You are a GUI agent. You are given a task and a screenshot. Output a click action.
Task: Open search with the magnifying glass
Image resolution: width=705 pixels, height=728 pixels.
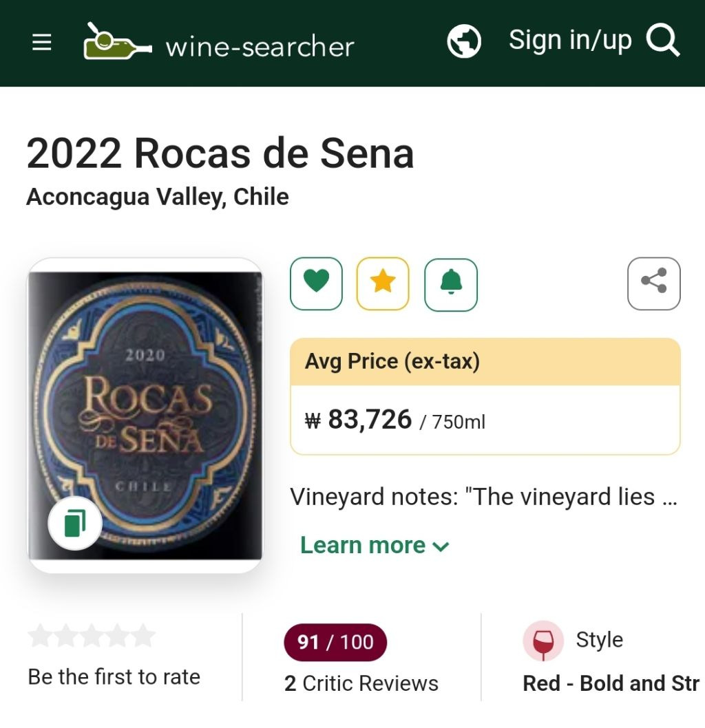click(663, 41)
